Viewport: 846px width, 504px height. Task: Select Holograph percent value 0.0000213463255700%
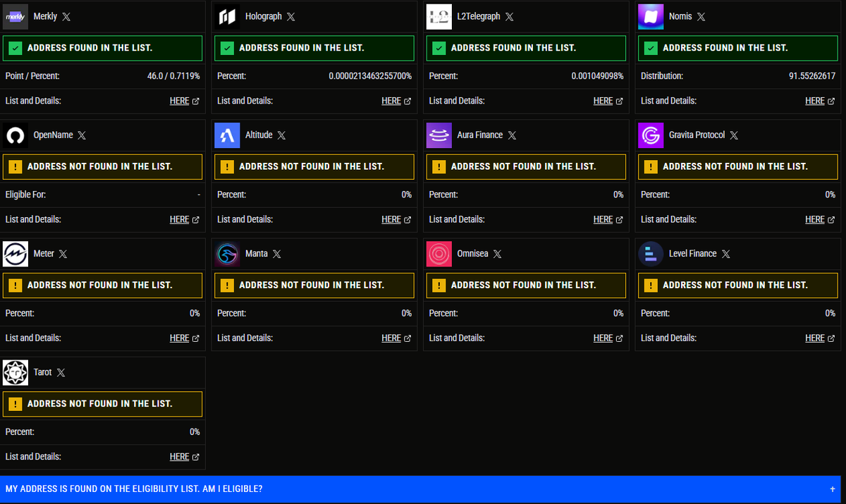[370, 75]
